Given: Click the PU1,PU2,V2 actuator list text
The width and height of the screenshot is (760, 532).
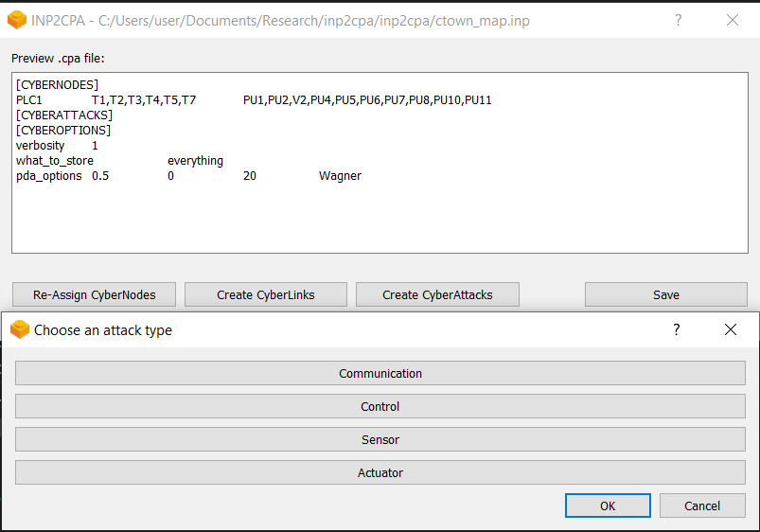Looking at the screenshot, I should (367, 100).
